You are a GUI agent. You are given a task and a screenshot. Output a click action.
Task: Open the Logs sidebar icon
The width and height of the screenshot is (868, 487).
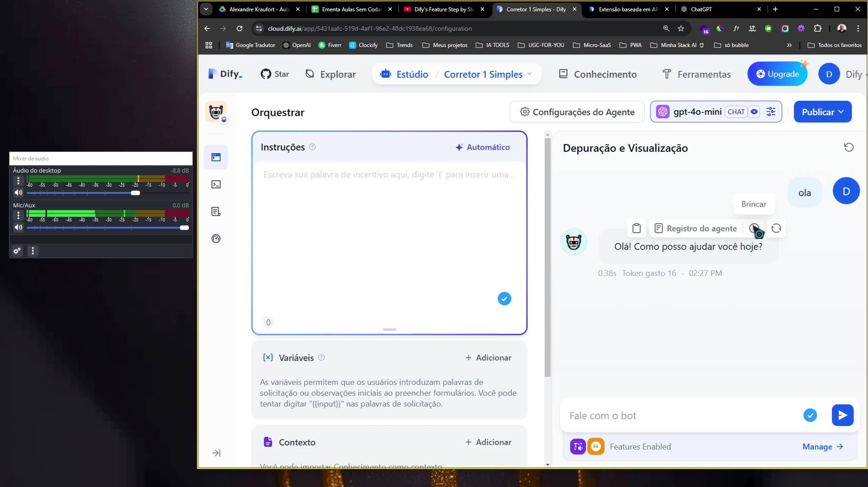pyautogui.click(x=216, y=211)
